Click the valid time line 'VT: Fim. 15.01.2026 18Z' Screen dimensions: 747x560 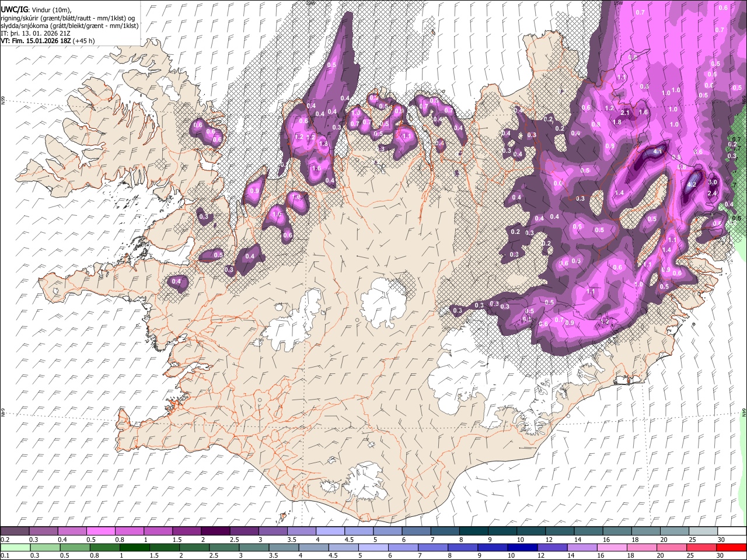(36, 41)
